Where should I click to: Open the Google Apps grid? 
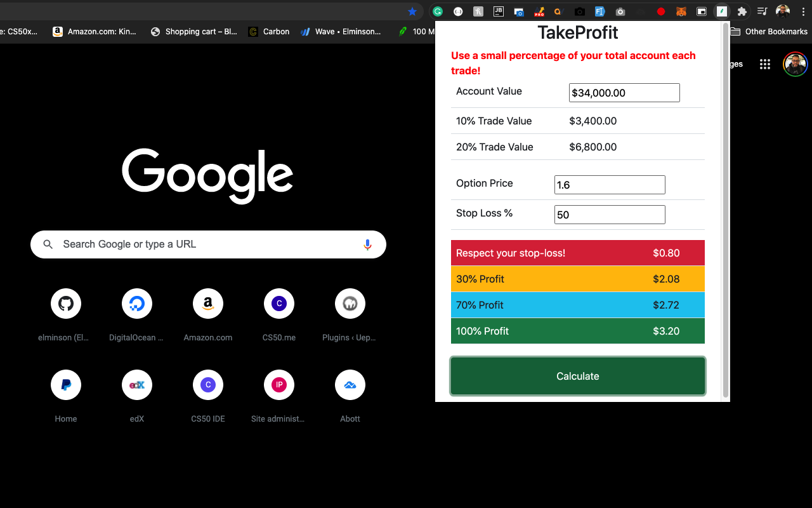(x=764, y=64)
